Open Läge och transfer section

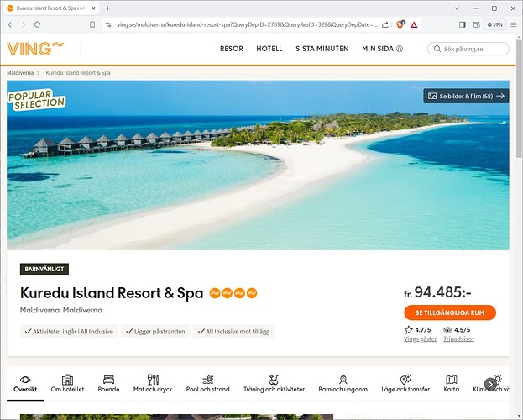click(x=405, y=384)
